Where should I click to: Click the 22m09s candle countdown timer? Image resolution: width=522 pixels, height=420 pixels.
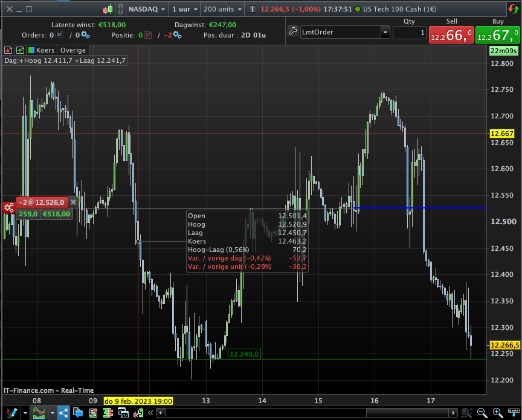[x=504, y=51]
